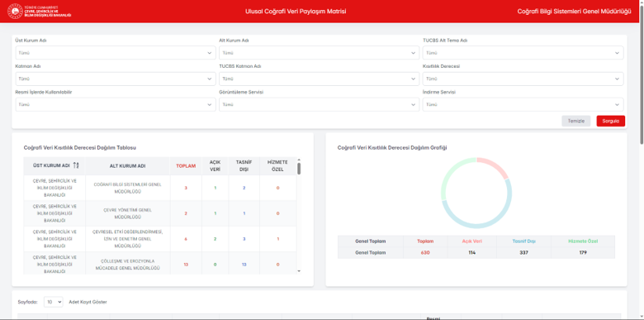Click the red Sorgula button
The image size is (644, 320).
click(610, 121)
